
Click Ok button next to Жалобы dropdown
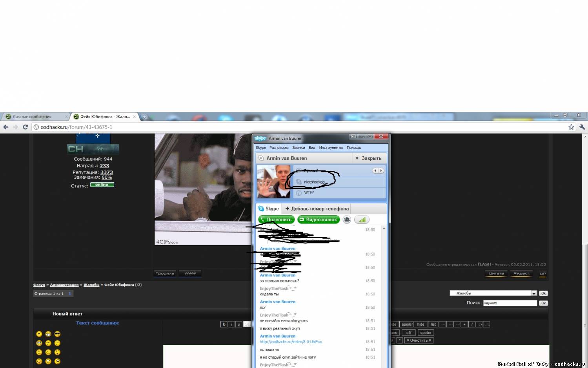(543, 293)
